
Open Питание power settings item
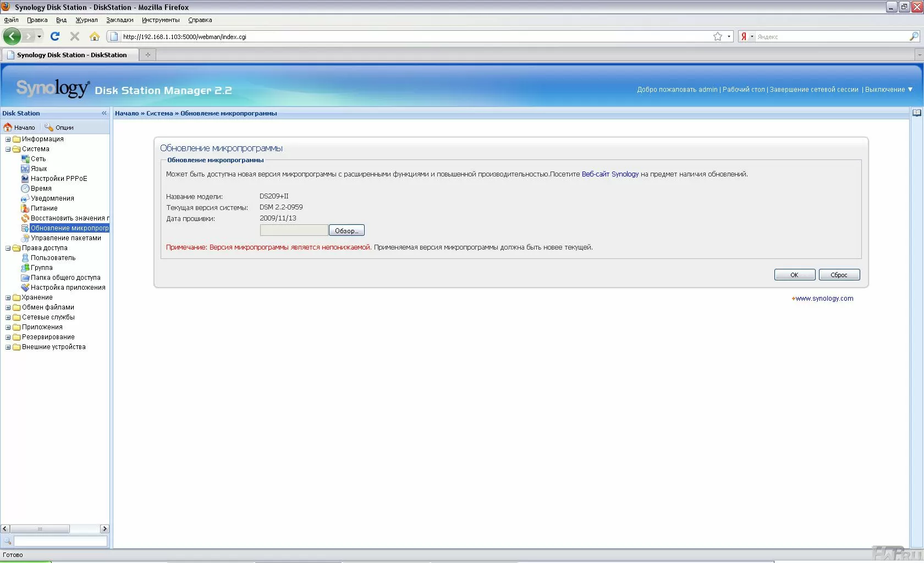(x=44, y=208)
